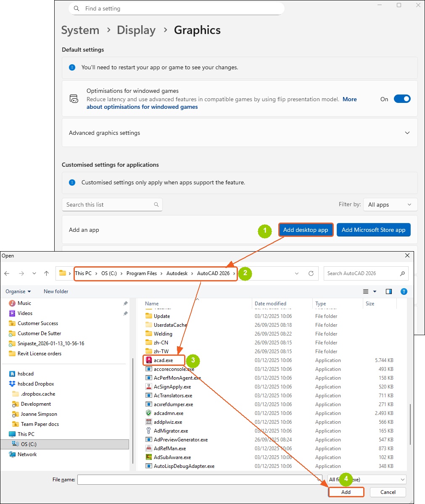Click the Program Files breadcrumb
Image resolution: width=425 pixels, height=504 pixels.
(x=142, y=273)
